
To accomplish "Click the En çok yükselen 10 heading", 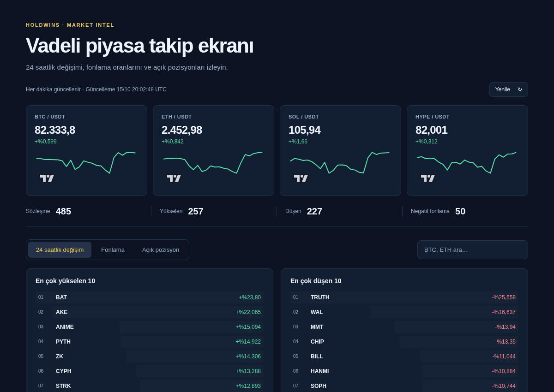I will tap(66, 281).
